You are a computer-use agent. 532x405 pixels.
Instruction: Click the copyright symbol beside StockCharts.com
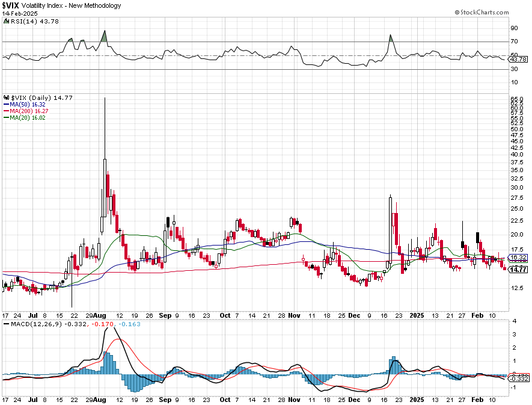(x=457, y=12)
